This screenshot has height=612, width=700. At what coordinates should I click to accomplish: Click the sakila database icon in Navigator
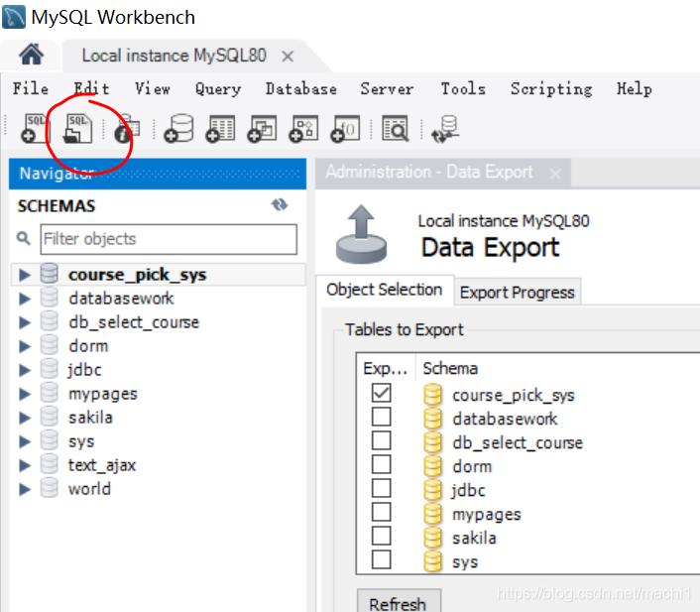(50, 417)
